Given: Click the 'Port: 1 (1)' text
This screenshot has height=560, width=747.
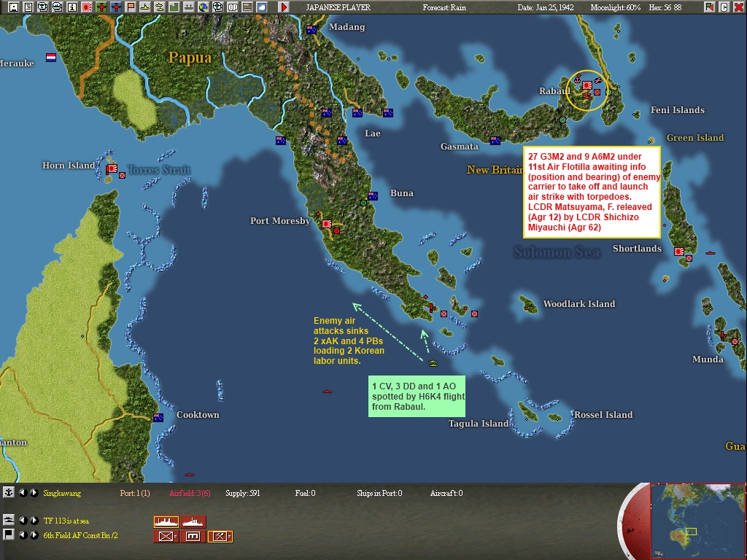Looking at the screenshot, I should 135,493.
